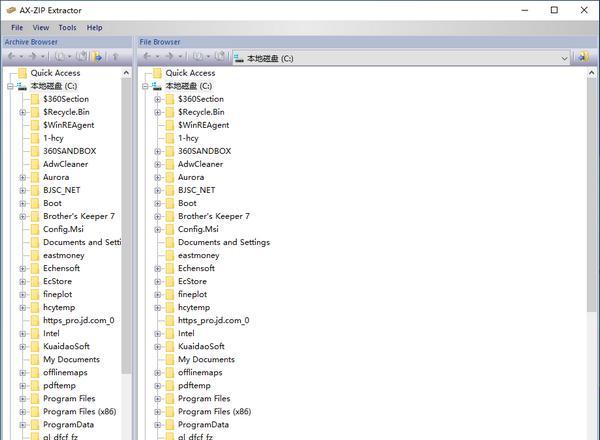The width and height of the screenshot is (600, 440).
Task: Select My Documents in Archive Browser
Action: (x=71, y=360)
